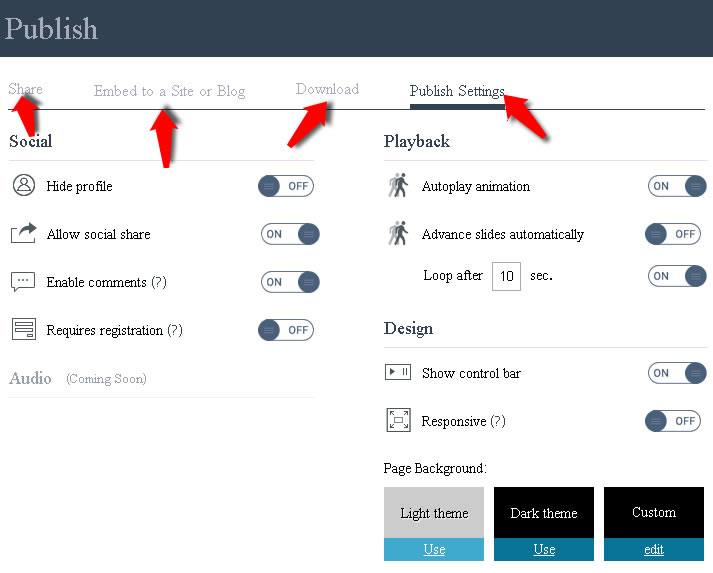Click the Autoplay animation walking figure icon

(x=398, y=185)
